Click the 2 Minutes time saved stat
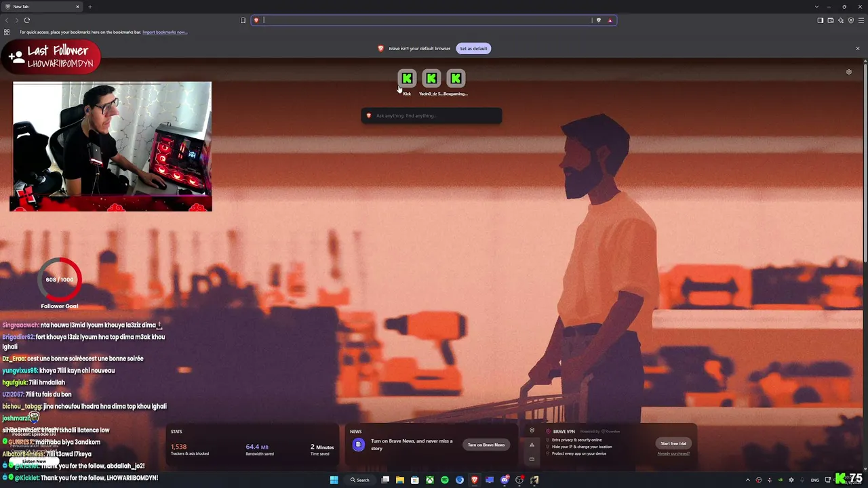 [322, 449]
